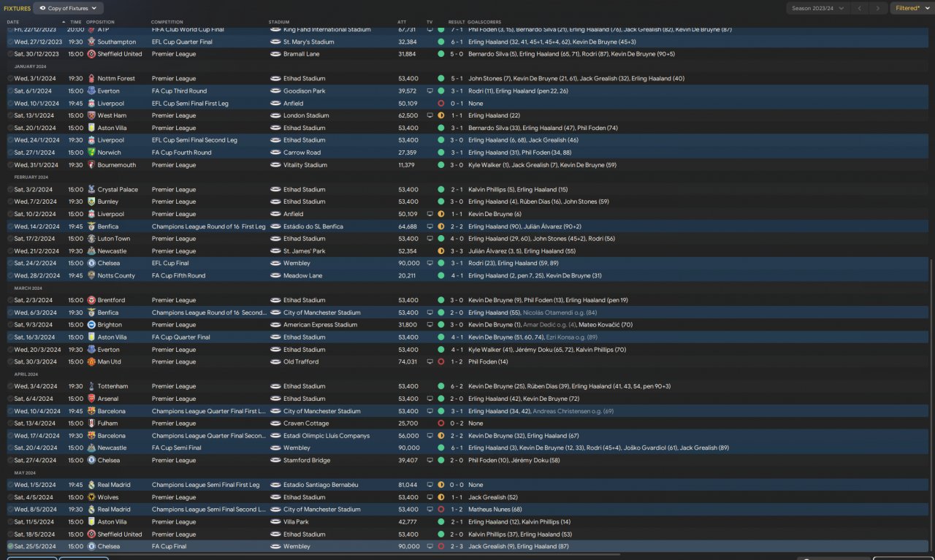Click the Fulham club badge
Image resolution: width=935 pixels, height=560 pixels.
coord(91,423)
